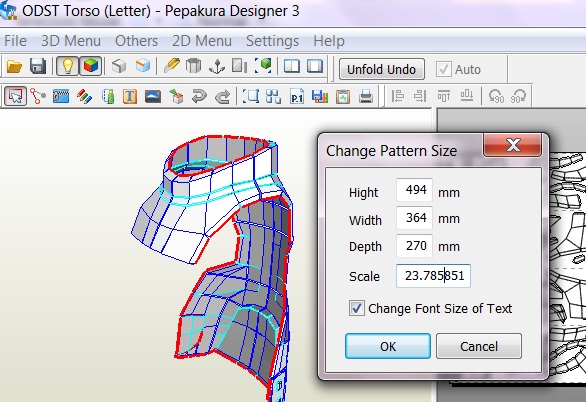Click the align bottom icon
This screenshot has width=586, height=402.
(467, 96)
